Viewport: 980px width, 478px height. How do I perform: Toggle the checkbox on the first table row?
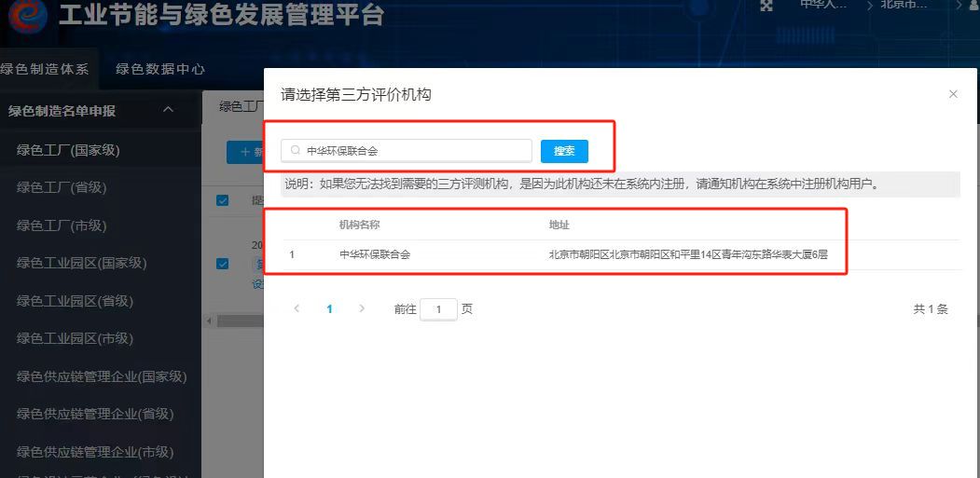[x=222, y=264]
